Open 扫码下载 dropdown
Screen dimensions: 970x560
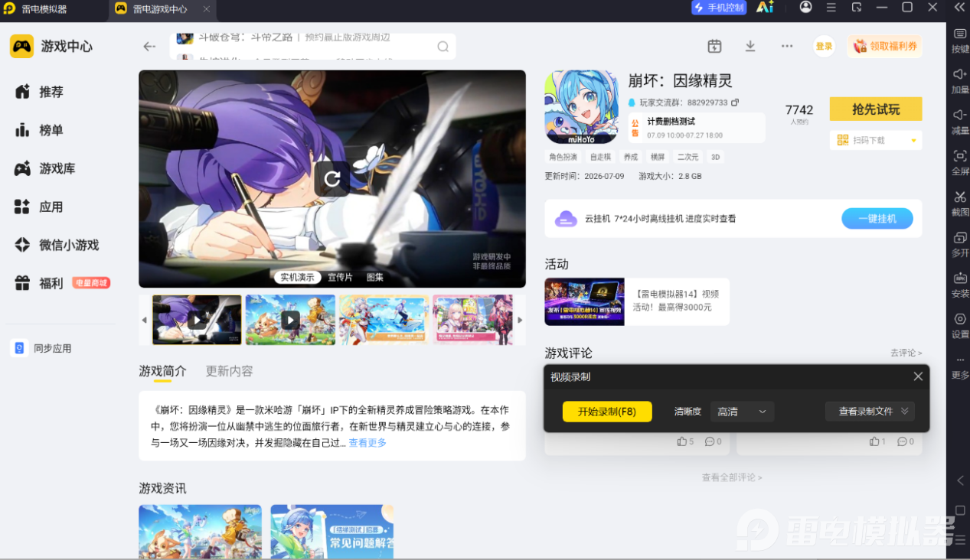point(876,140)
